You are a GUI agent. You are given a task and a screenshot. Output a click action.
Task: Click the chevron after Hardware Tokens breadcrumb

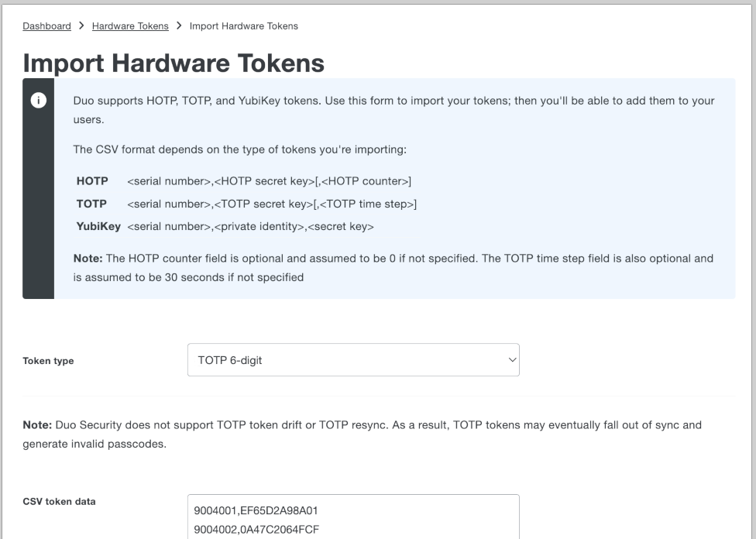tap(179, 26)
